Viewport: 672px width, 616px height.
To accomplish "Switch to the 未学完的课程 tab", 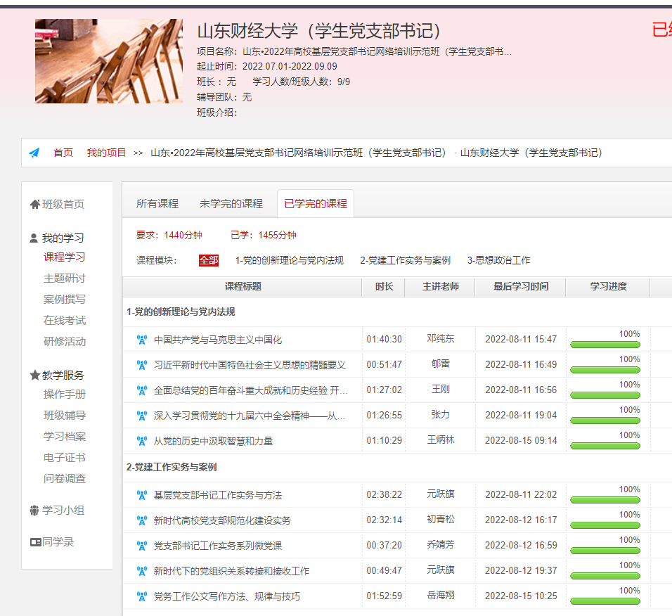I will tap(231, 204).
